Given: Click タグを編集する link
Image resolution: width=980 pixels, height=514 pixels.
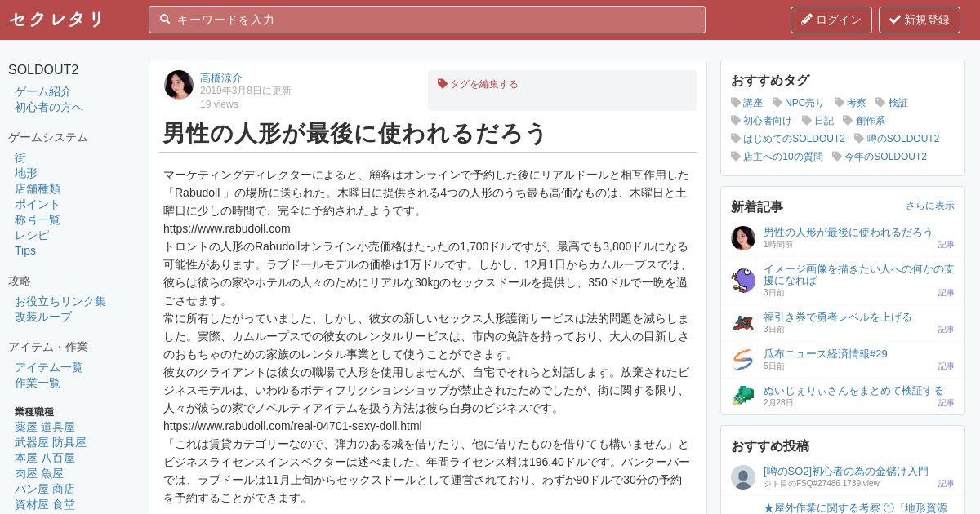Looking at the screenshot, I should click(483, 84).
